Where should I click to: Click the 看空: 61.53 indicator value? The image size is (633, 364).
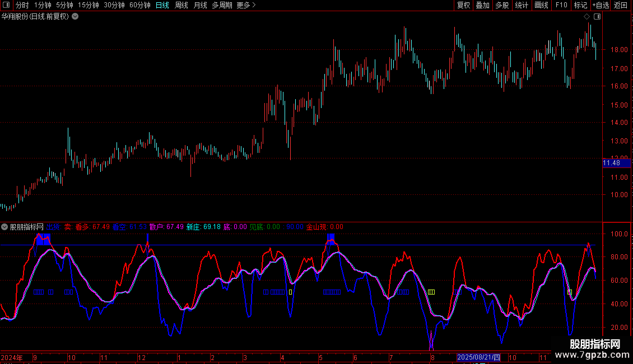(x=129, y=227)
